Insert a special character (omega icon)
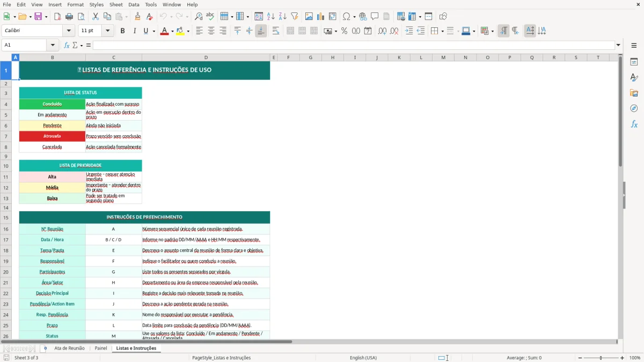This screenshot has width=644, height=362. tap(346, 17)
